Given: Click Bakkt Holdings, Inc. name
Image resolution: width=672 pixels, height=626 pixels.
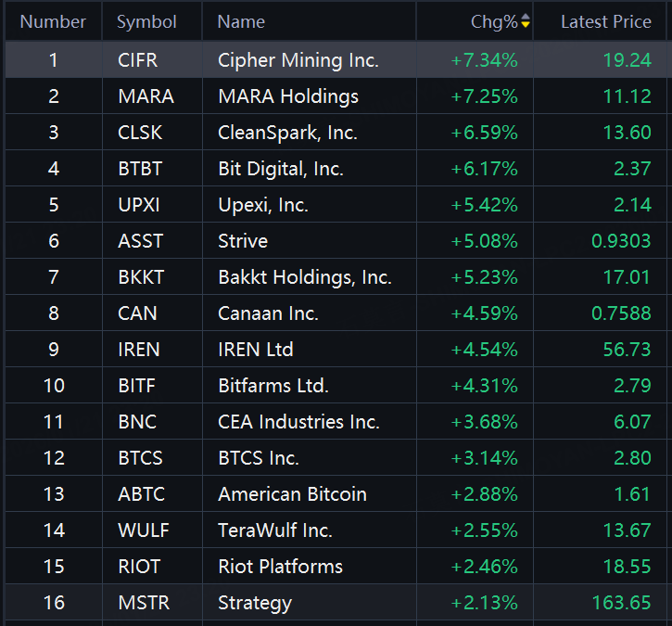Looking at the screenshot, I should pos(304,277).
